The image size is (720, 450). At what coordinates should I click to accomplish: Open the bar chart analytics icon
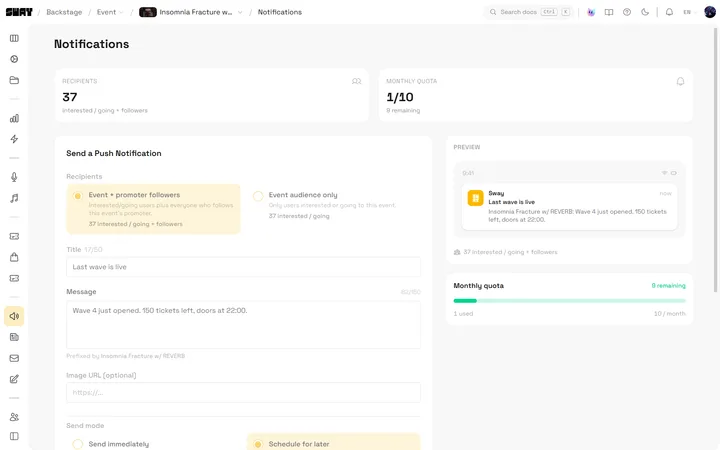tap(14, 118)
